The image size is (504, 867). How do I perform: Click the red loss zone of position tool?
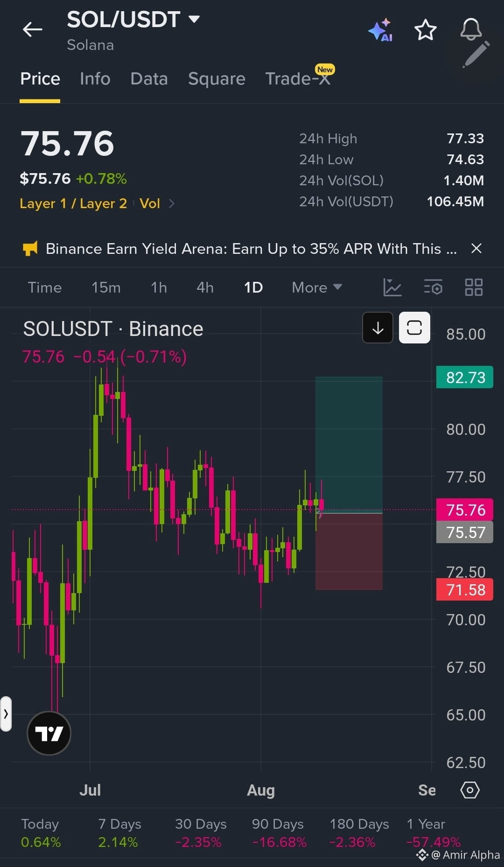tap(349, 552)
